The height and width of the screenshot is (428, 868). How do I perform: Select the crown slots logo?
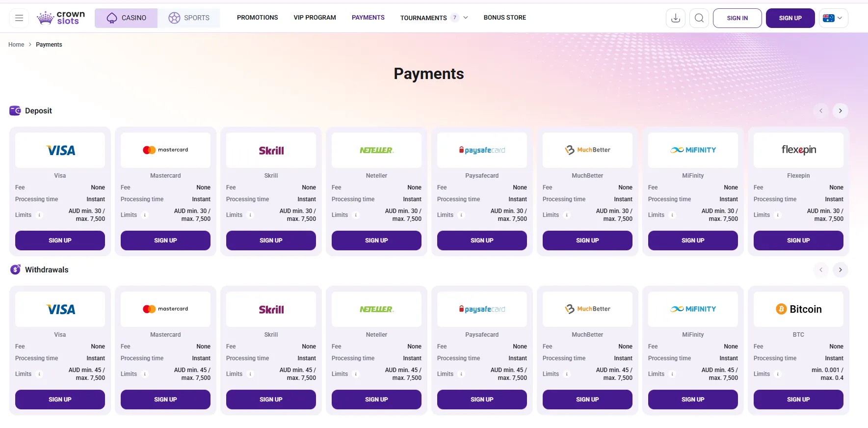60,18
